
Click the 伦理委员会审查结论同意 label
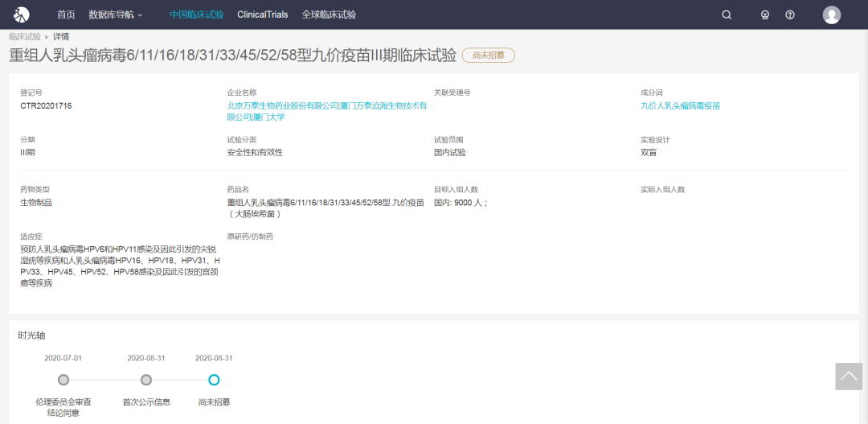coord(63,407)
